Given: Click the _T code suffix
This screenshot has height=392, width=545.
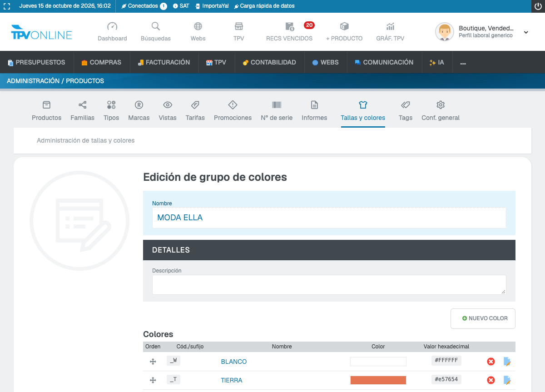Looking at the screenshot, I should [173, 379].
